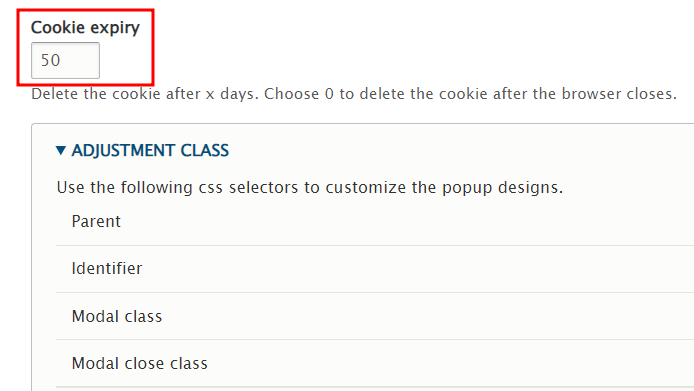Select the Modal class row
694x391 pixels.
[x=375, y=316]
